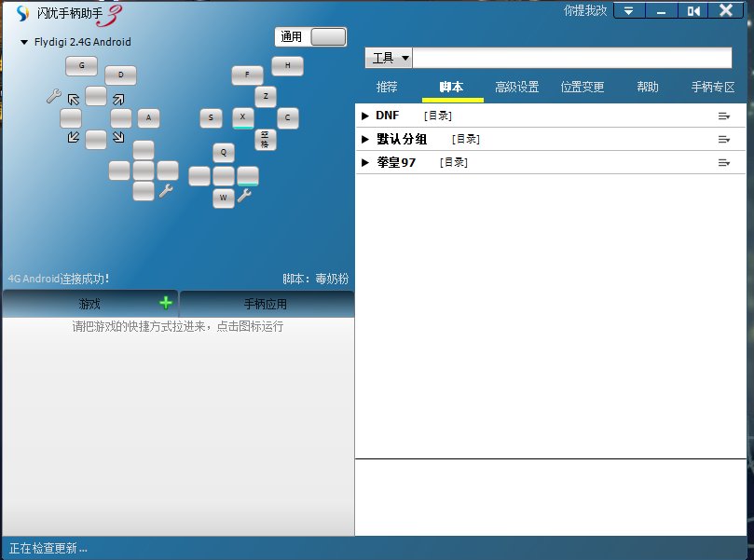Click the hamburger menu icon on the 拳皇97 row

(x=725, y=162)
